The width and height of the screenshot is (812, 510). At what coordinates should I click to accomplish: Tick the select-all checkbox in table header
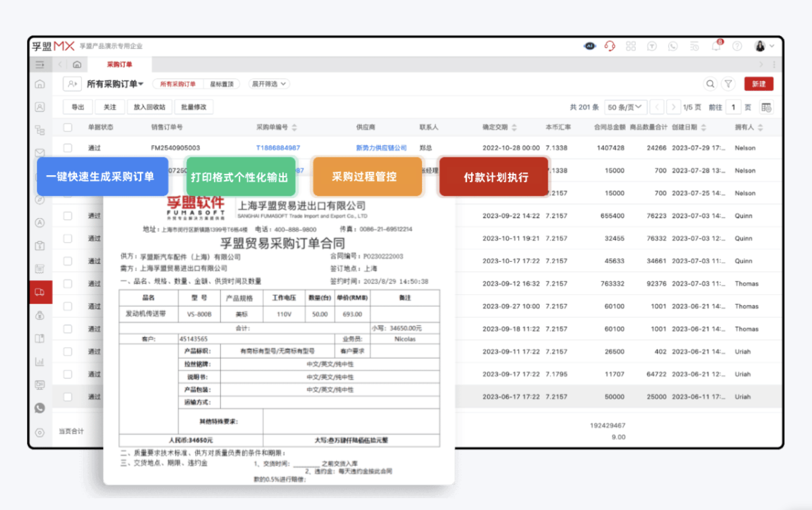(67, 127)
